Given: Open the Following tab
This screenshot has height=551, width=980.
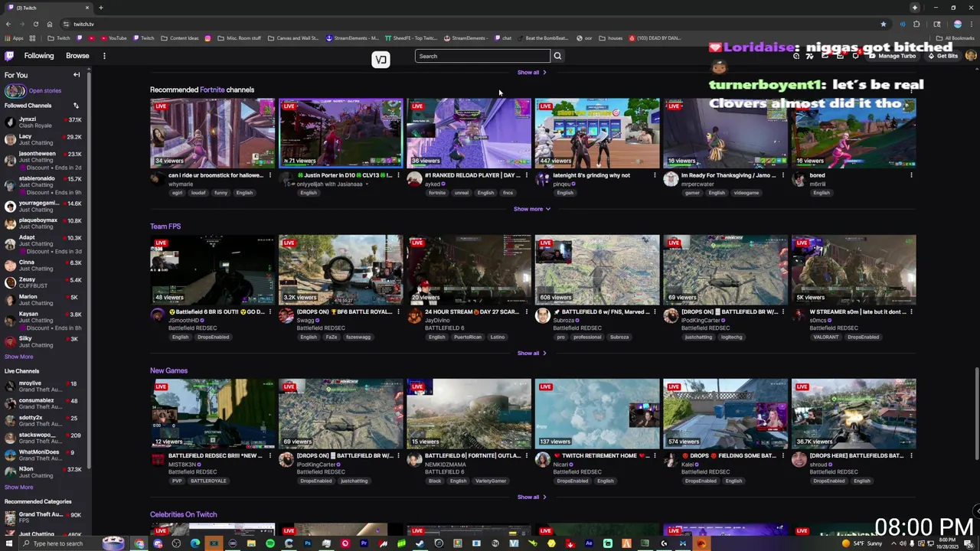Looking at the screenshot, I should (39, 56).
